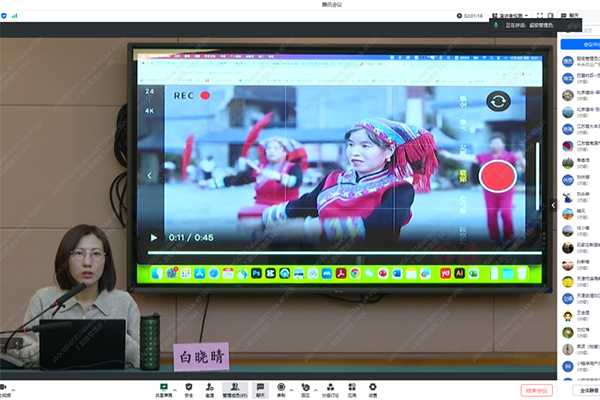Click the Share Screen icon in toolbar
Viewport: 600px width, 400px height.
pyautogui.click(x=162, y=386)
